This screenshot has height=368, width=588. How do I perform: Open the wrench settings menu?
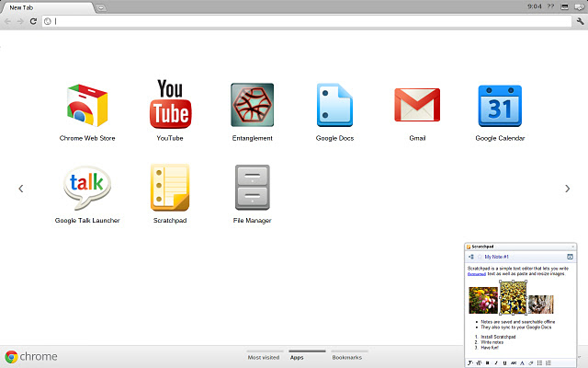[580, 21]
